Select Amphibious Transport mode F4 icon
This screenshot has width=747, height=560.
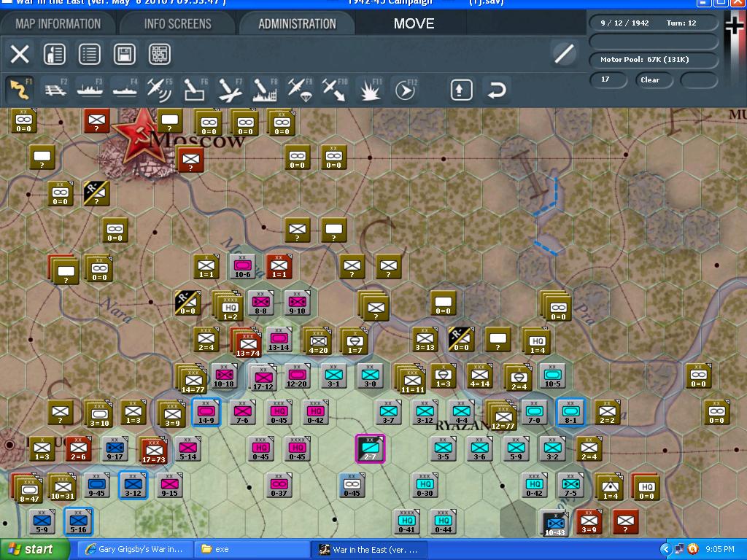(x=125, y=89)
